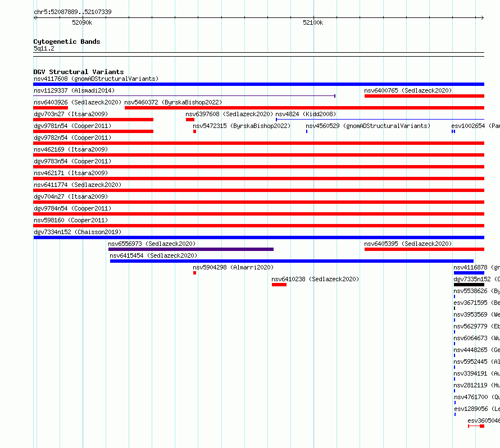Click the esv1002654 variant label
Image resolution: width=500 pixels, height=448 pixels.
click(475, 126)
